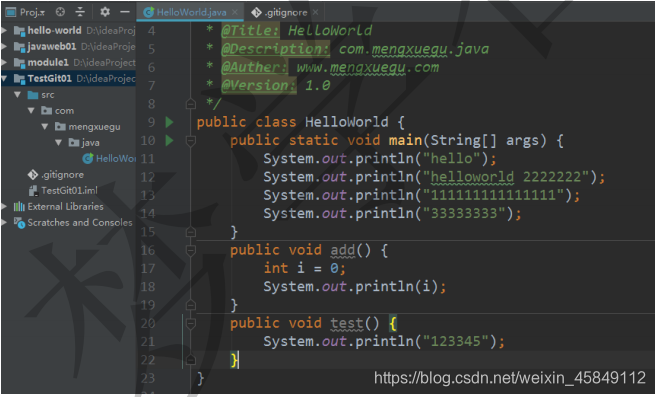Select hello-world module in tree
This screenshot has width=656, height=397.
[54, 30]
